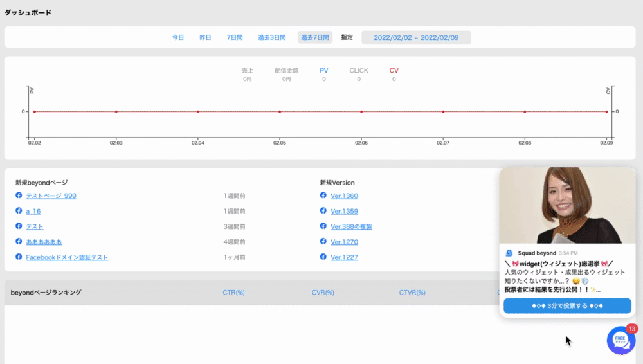Open the Ver.1227 link
643x364 pixels.
click(345, 257)
